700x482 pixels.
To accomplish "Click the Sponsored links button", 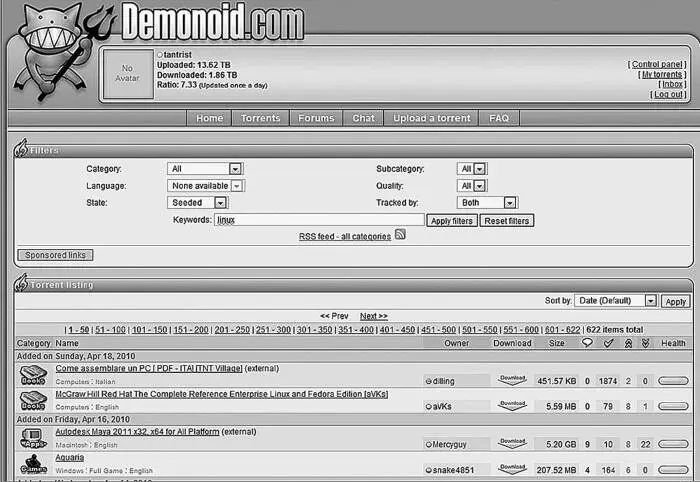I will (x=55, y=255).
